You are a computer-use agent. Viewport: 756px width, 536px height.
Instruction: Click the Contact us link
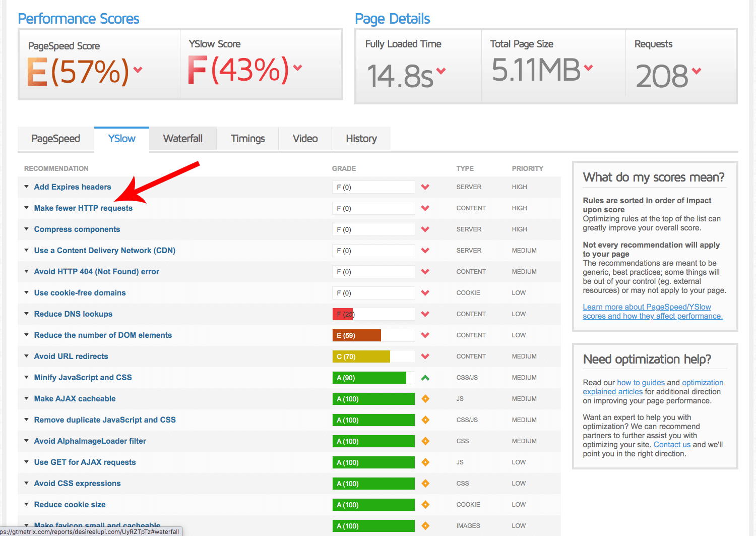672,445
